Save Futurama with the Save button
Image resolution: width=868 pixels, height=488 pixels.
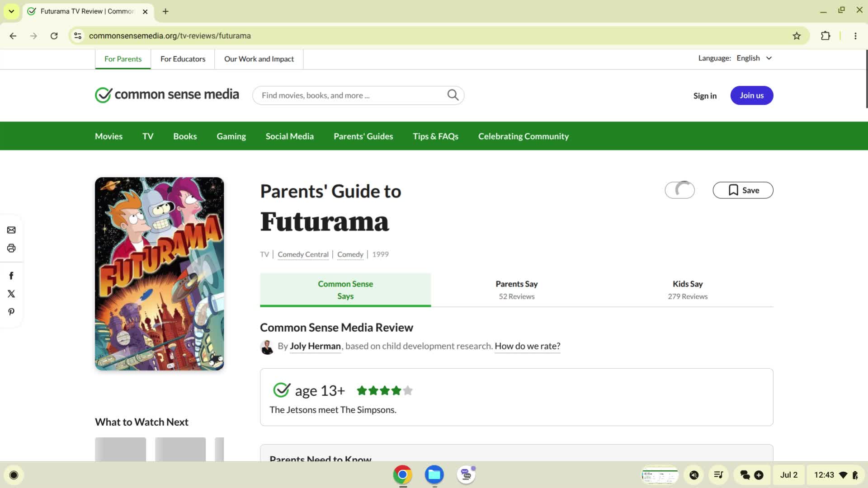tap(743, 190)
